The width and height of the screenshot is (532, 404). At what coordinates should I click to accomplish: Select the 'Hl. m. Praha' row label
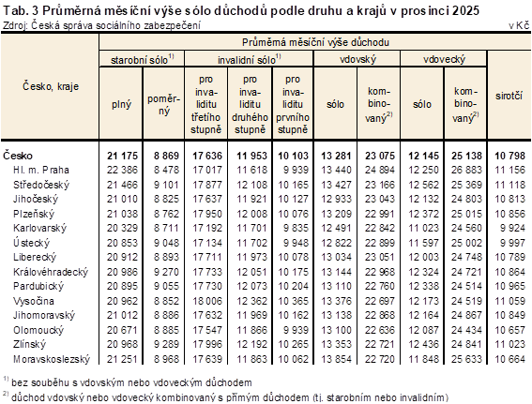pyautogui.click(x=41, y=170)
